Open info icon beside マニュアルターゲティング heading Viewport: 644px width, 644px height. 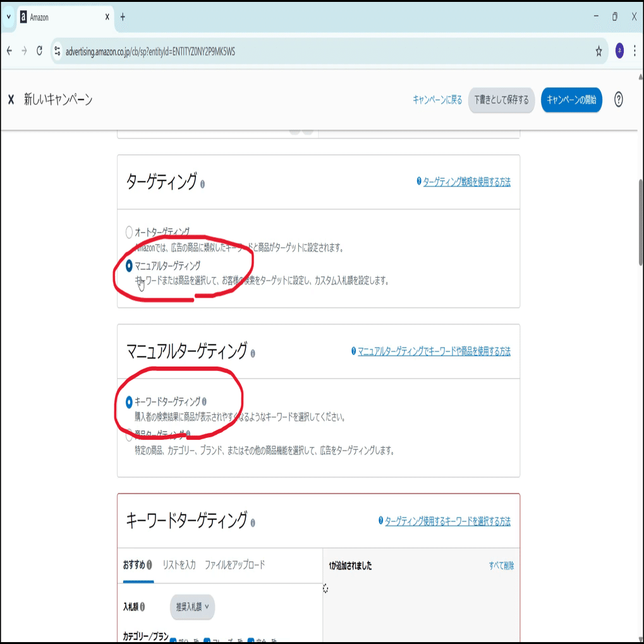tap(253, 354)
